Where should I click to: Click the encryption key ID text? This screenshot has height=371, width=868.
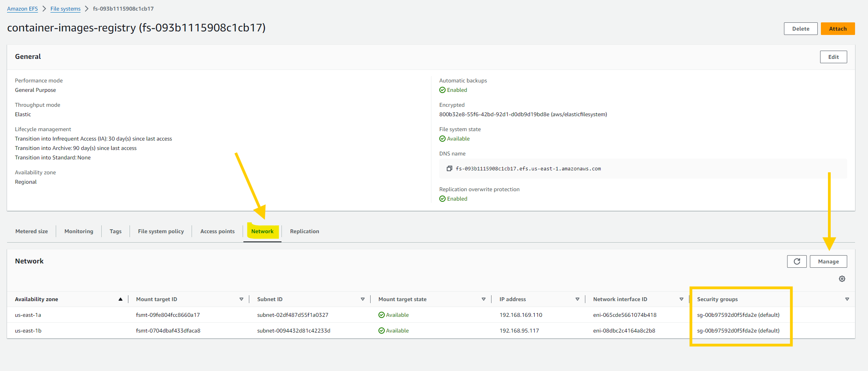click(523, 114)
